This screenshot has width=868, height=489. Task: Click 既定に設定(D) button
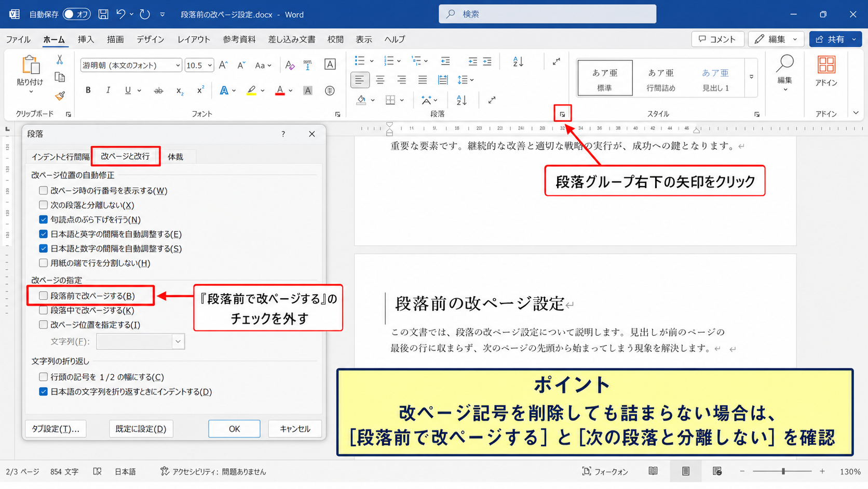point(141,429)
